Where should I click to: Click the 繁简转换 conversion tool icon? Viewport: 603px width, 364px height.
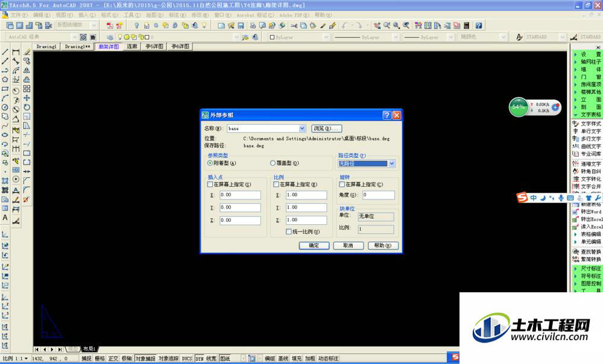[576, 260]
